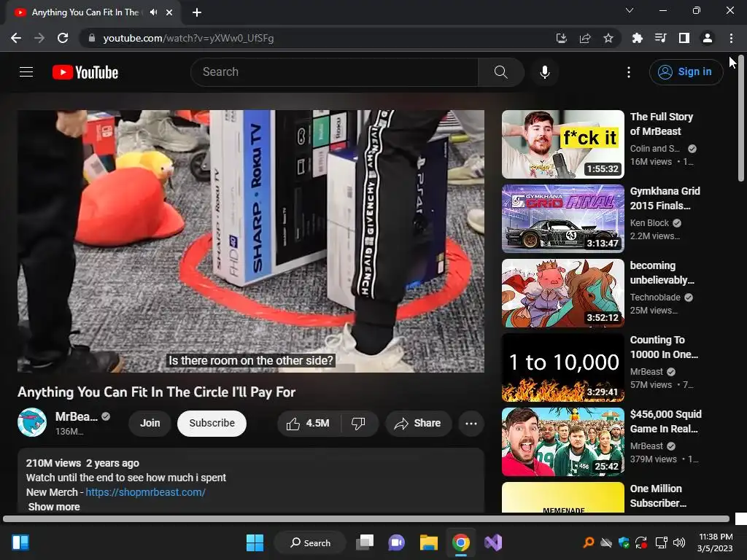Screen dimensions: 747x560
Task: Open Widgets panel on taskbar
Action: (x=20, y=542)
